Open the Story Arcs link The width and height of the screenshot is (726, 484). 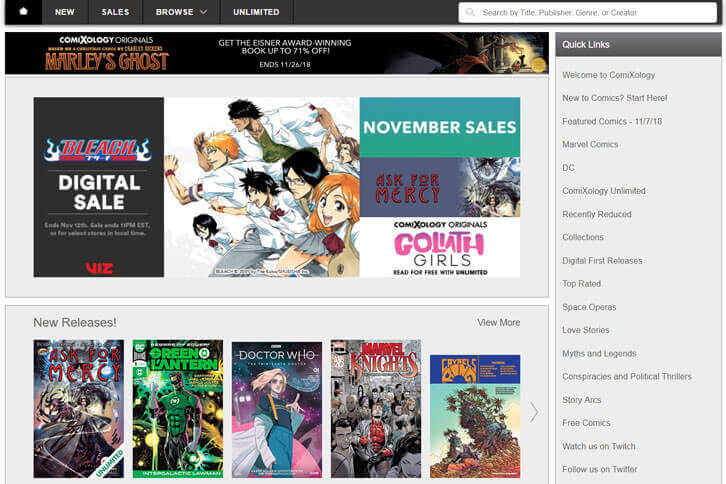coord(582,400)
